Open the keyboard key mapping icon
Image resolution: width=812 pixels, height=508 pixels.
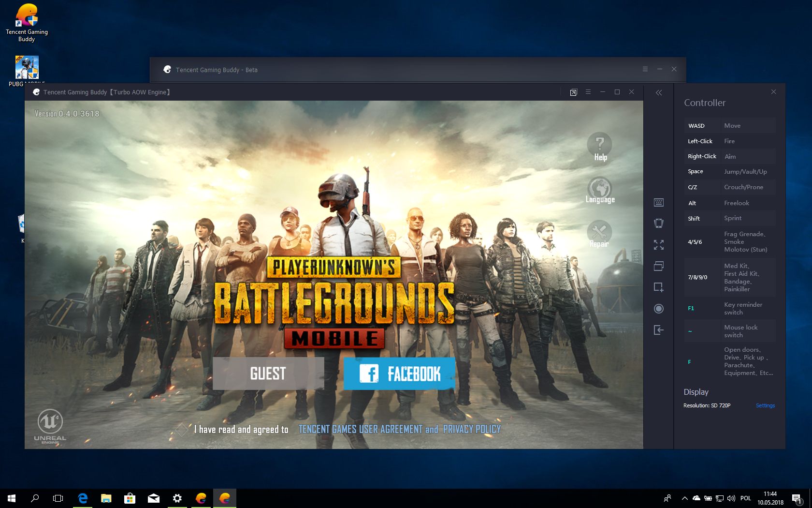tap(658, 202)
